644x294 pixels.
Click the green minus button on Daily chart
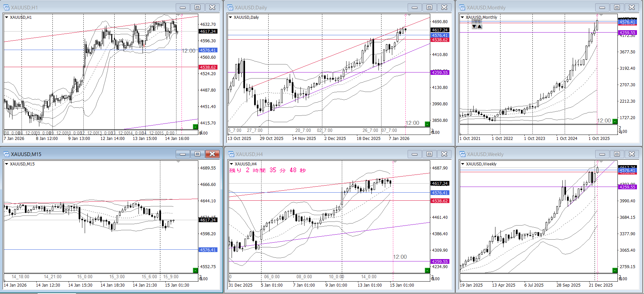(x=427, y=124)
